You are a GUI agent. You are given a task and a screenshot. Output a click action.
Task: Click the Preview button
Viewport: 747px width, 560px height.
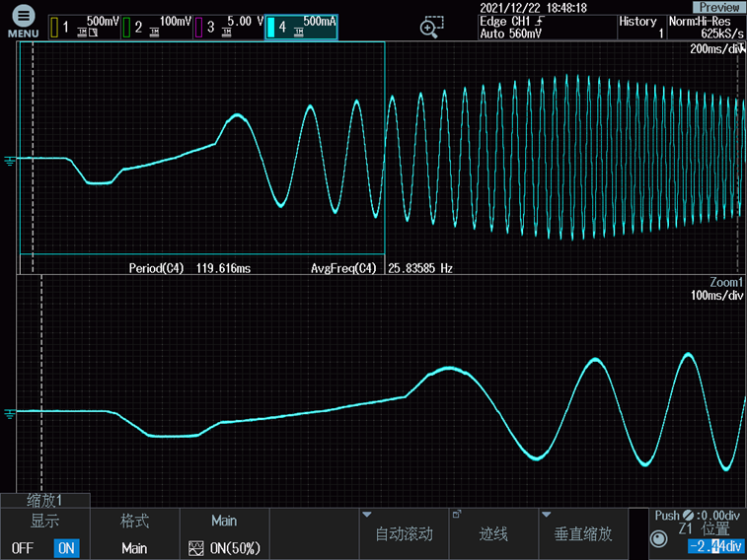719,7
